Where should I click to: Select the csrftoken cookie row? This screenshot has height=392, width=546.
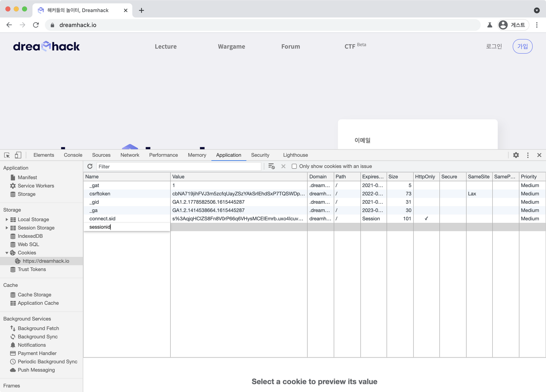(314, 193)
